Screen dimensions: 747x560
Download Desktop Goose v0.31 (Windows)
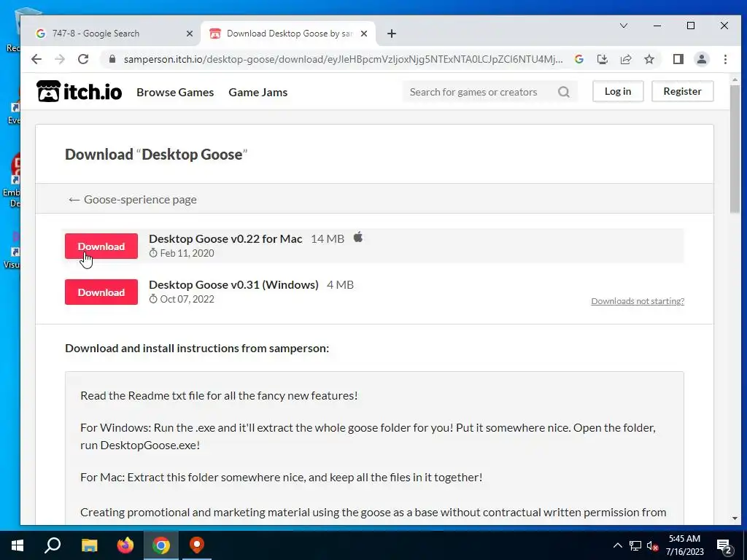pos(101,292)
